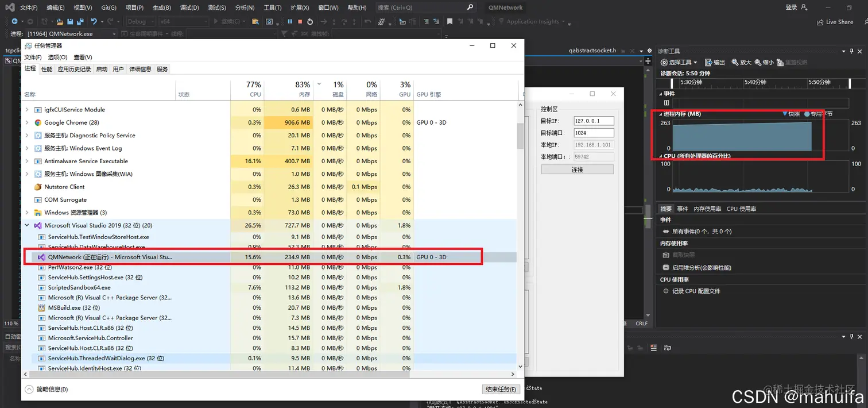Collapse Task Manager via 简略信息 arrow

(x=29, y=389)
